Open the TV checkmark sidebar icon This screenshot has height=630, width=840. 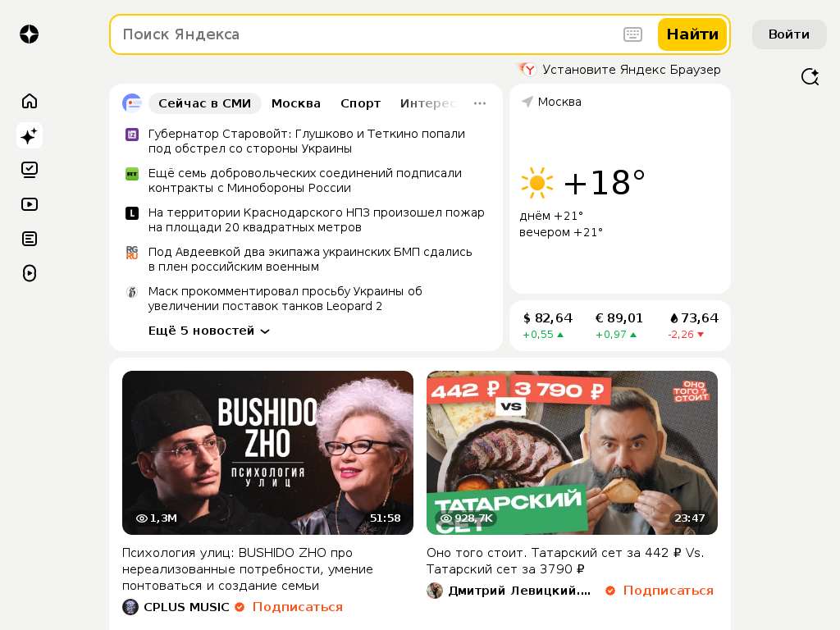(x=30, y=170)
